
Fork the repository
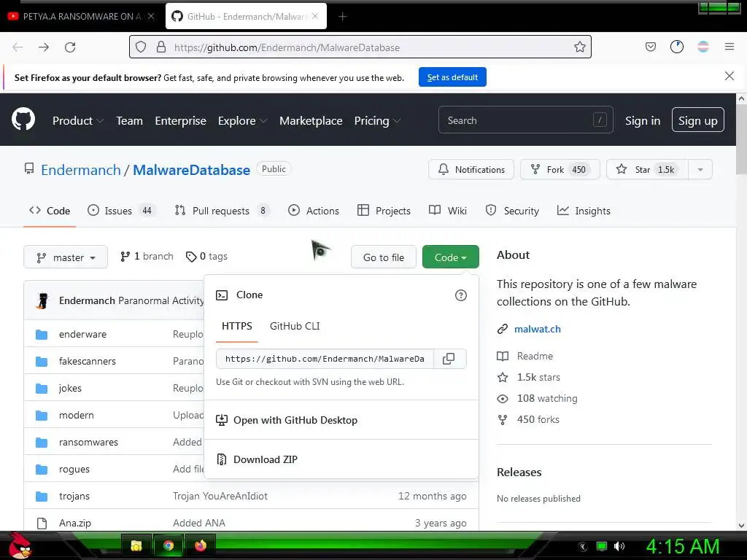pyautogui.click(x=560, y=169)
